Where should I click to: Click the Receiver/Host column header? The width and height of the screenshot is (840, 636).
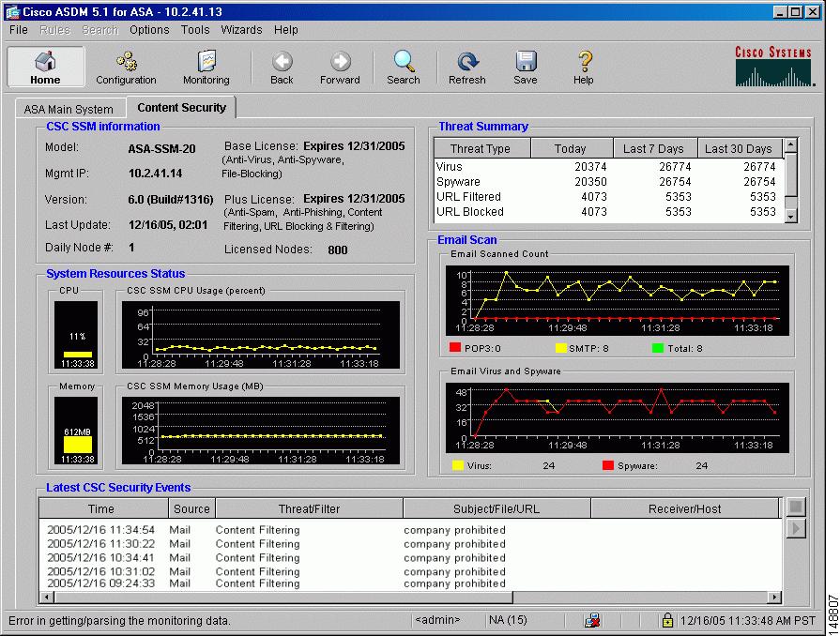point(685,508)
